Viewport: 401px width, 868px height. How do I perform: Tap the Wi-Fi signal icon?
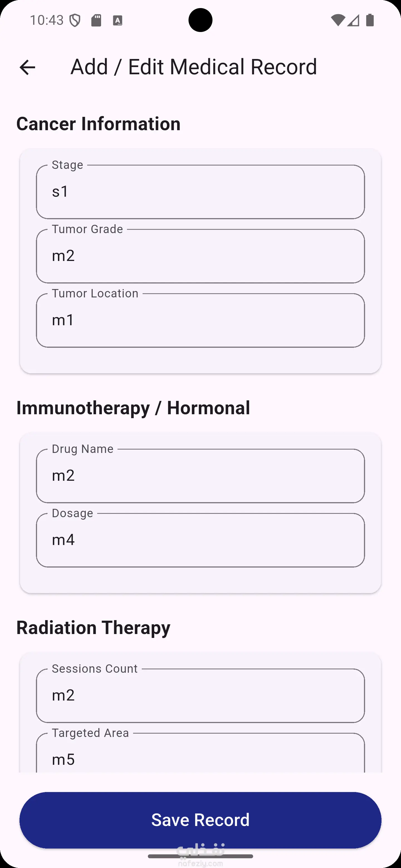pos(337,20)
